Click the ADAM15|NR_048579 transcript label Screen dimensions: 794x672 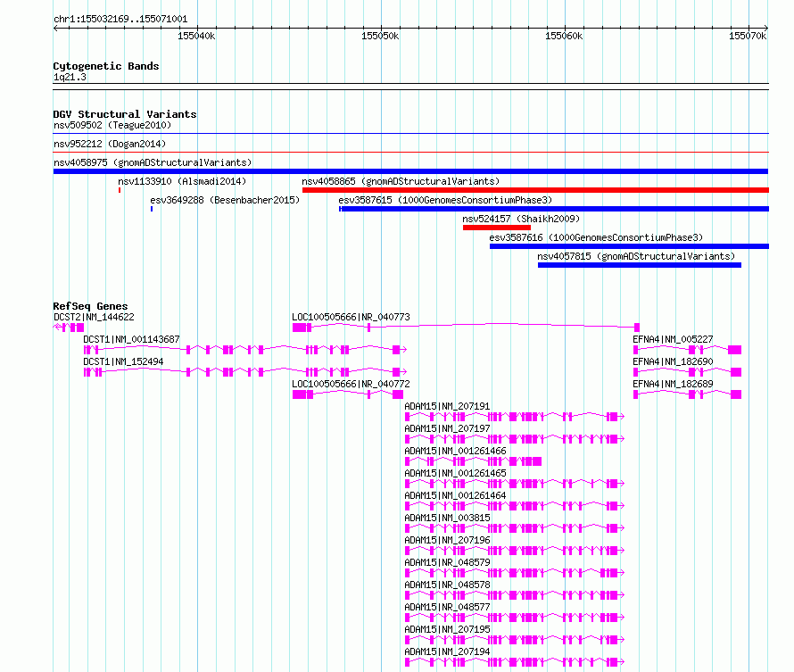447,562
